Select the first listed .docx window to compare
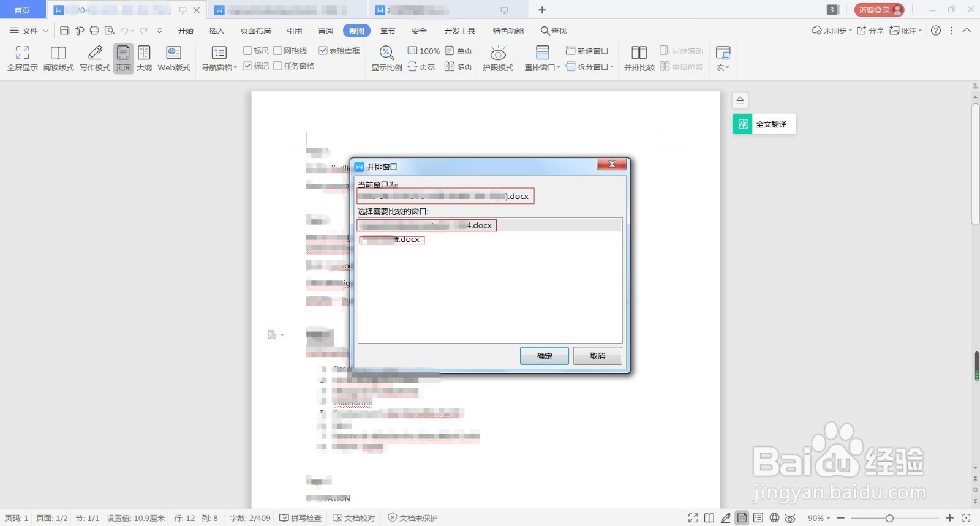 [489, 225]
